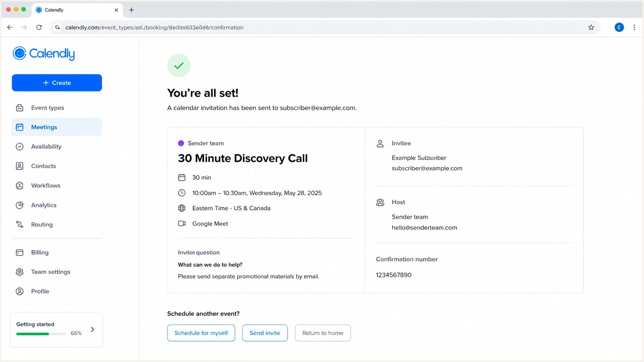
Task: Open Analytics pie chart icon
Action: pos(20,205)
